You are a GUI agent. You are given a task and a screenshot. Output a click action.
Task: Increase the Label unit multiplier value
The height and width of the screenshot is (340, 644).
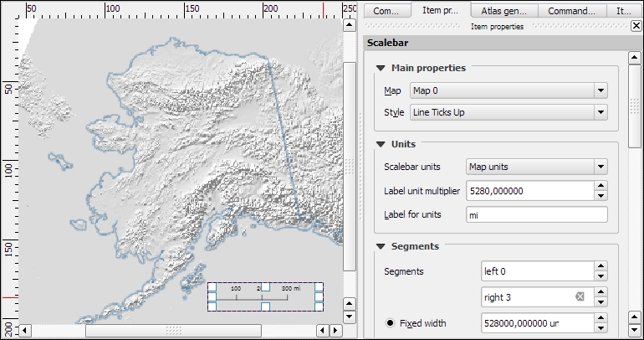601,186
